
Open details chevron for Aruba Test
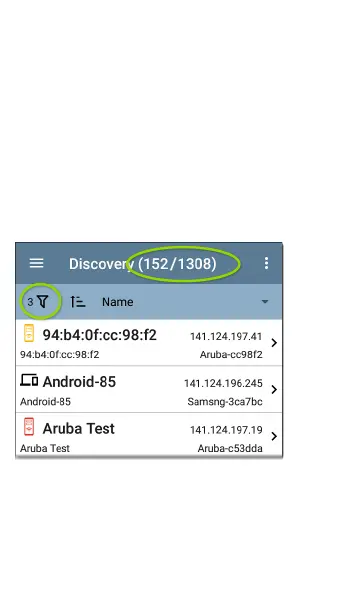pyautogui.click(x=274, y=436)
